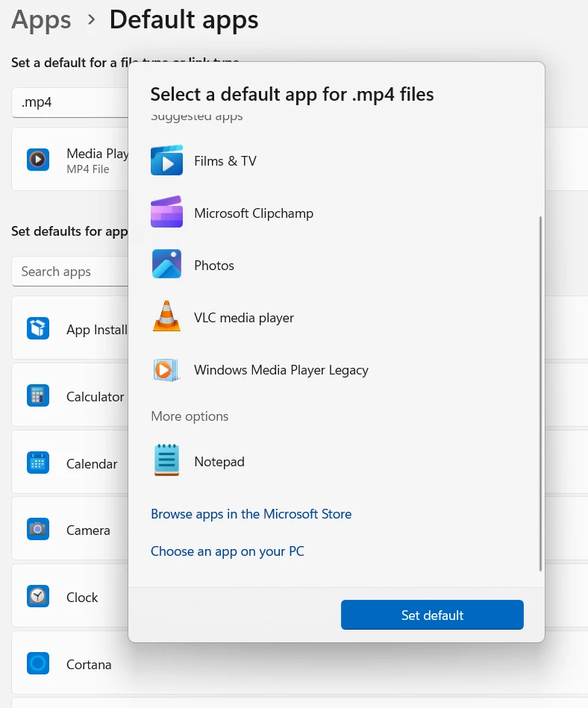Click the "Calendar" app name
This screenshot has width=588, height=708.
92,464
